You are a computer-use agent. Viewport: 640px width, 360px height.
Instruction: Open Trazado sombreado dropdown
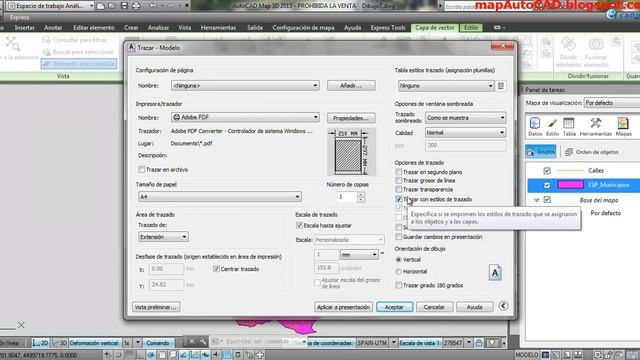(465, 118)
